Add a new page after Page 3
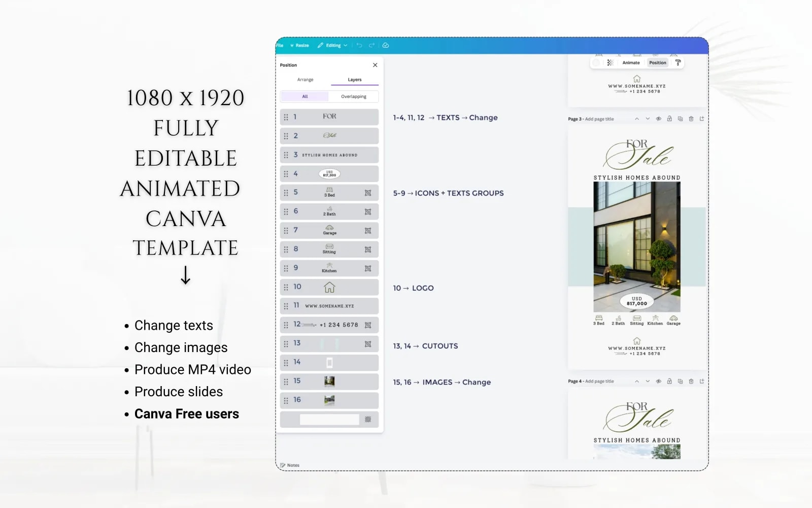The image size is (812, 508). pyautogui.click(x=702, y=119)
